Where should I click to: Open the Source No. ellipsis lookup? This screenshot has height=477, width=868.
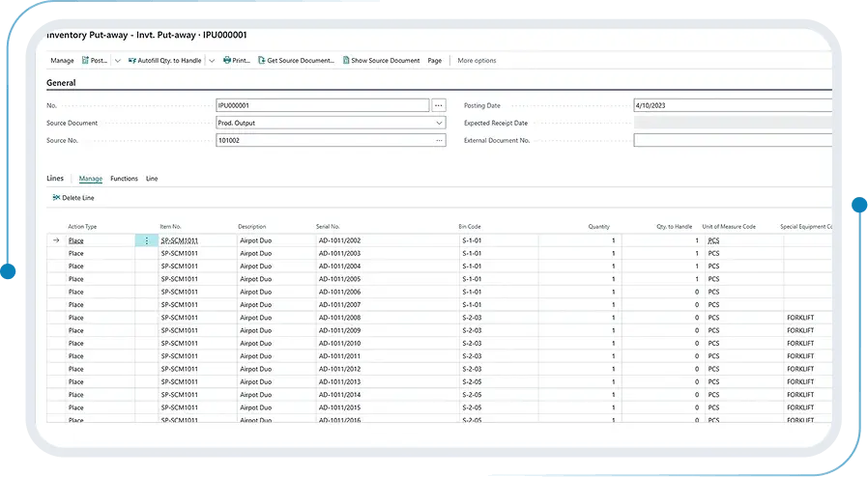coord(439,140)
